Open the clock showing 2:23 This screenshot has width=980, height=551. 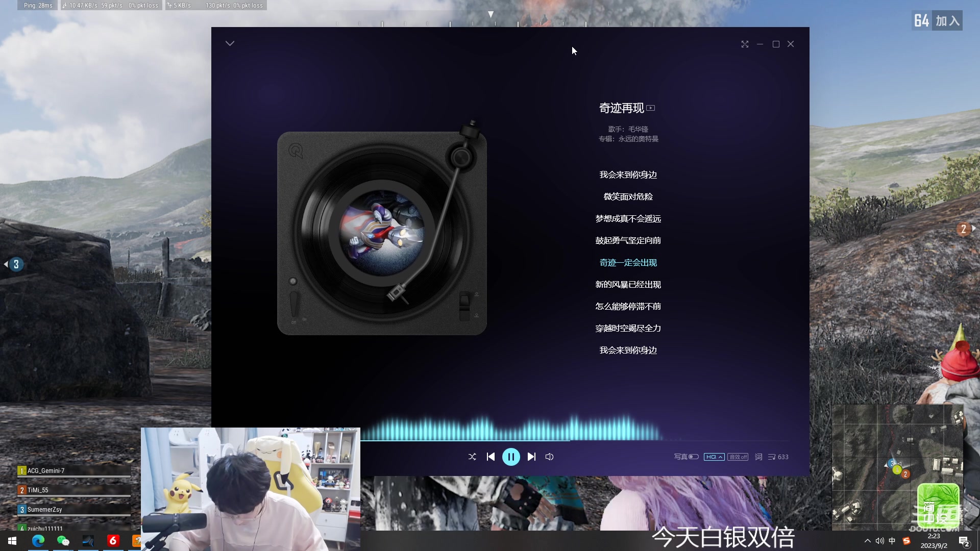click(934, 541)
